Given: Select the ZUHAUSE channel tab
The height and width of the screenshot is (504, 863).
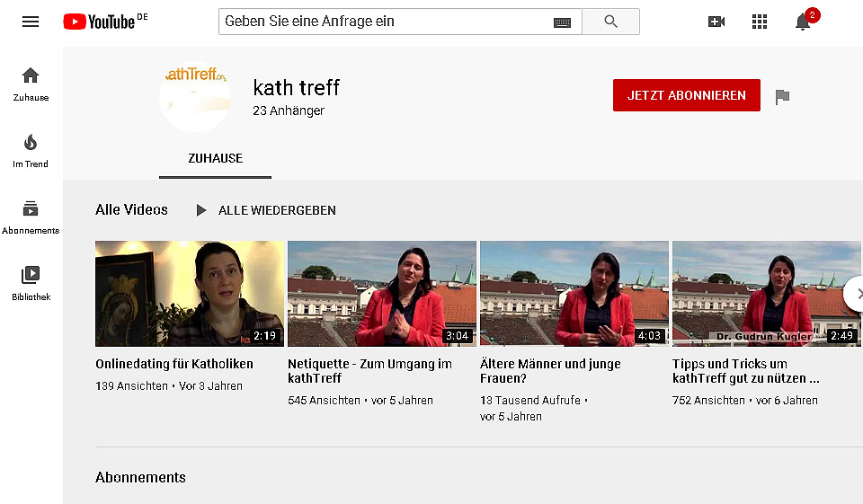Looking at the screenshot, I should click(x=215, y=158).
